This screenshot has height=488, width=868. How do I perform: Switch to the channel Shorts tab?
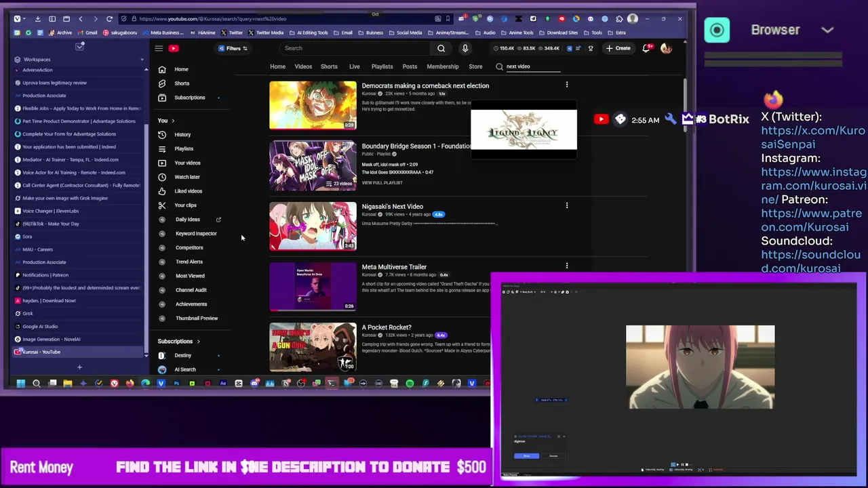click(x=329, y=66)
